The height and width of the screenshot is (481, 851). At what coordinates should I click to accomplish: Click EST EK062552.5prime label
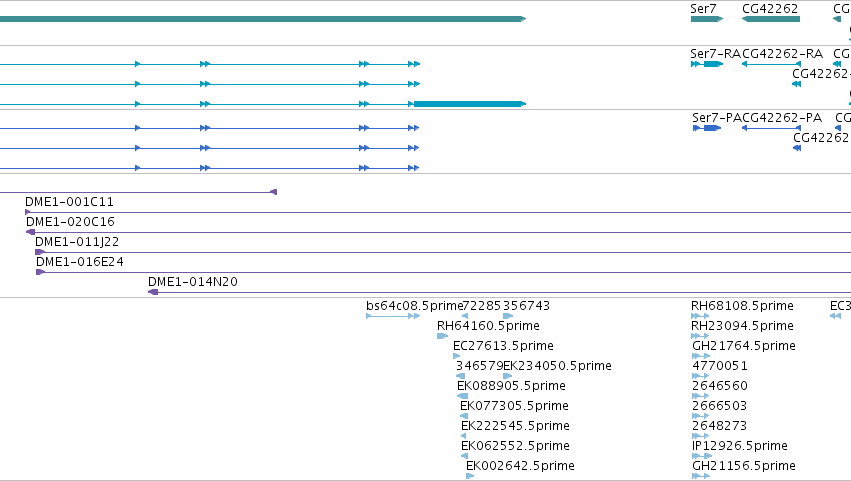515,447
